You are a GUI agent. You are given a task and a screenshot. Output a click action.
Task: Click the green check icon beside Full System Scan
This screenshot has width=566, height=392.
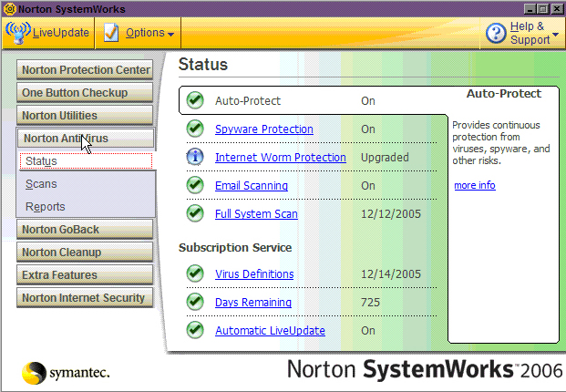pos(195,213)
